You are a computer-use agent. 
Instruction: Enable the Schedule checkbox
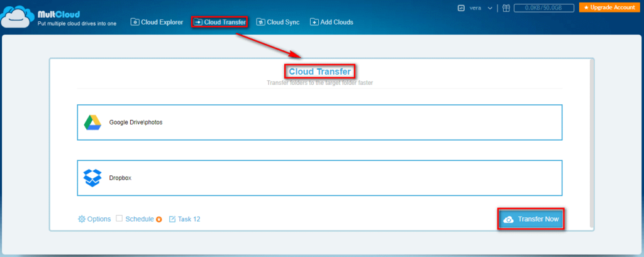(119, 219)
